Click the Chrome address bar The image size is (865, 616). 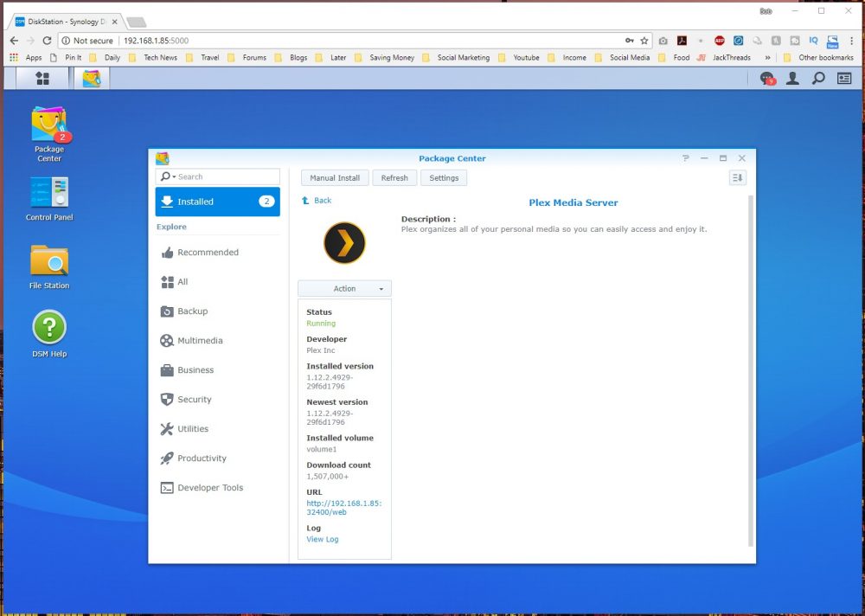353,41
